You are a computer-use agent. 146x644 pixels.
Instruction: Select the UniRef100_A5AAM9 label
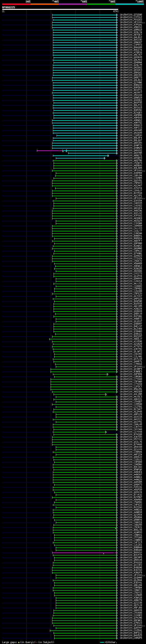tap(131, 263)
